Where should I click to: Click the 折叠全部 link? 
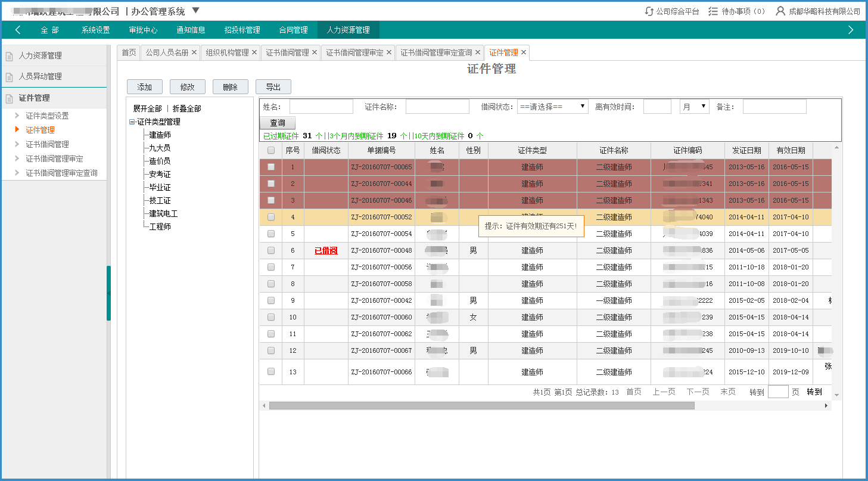click(x=186, y=108)
